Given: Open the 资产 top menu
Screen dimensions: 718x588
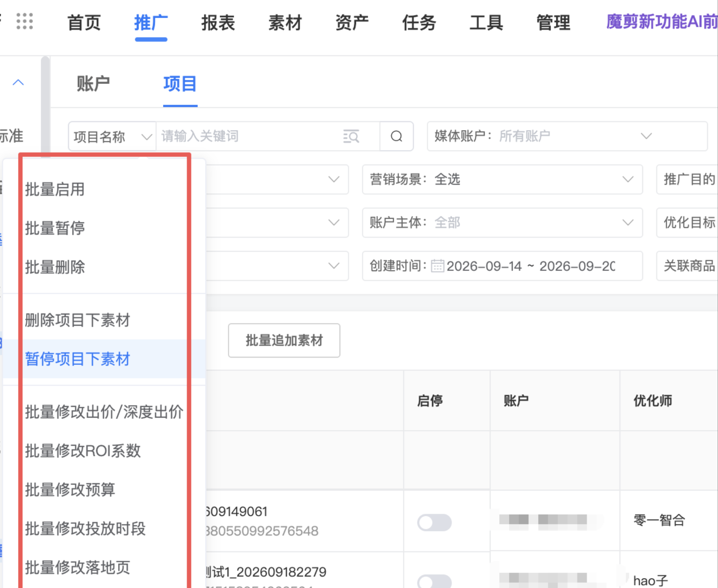Looking at the screenshot, I should [352, 22].
